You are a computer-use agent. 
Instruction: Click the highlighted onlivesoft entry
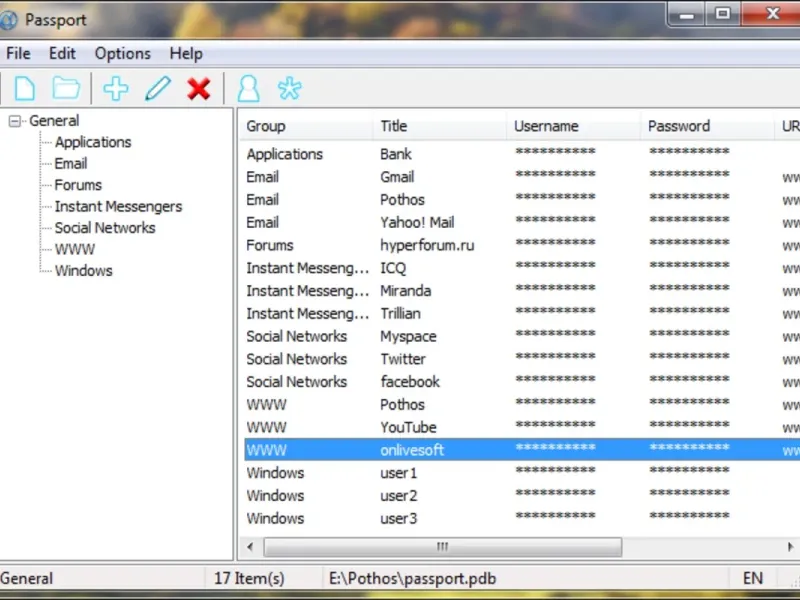click(x=522, y=449)
